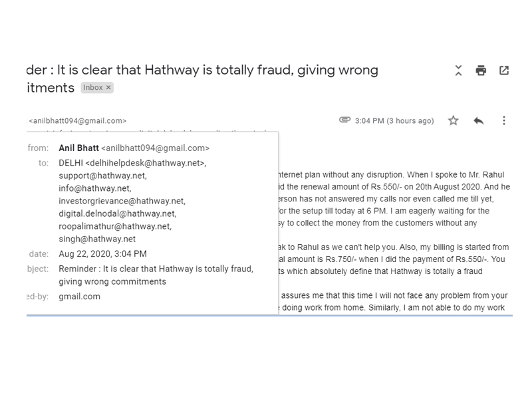Image resolution: width=532 pixels, height=399 pixels.
Task: Click the Aug 22, 2020 date value
Action: tap(102, 254)
